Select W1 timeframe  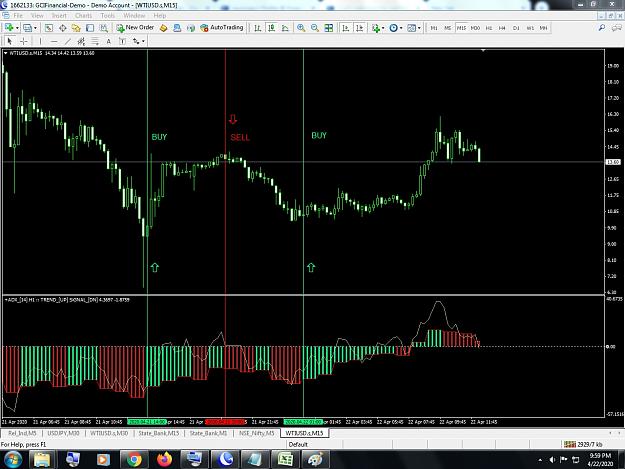pos(530,28)
